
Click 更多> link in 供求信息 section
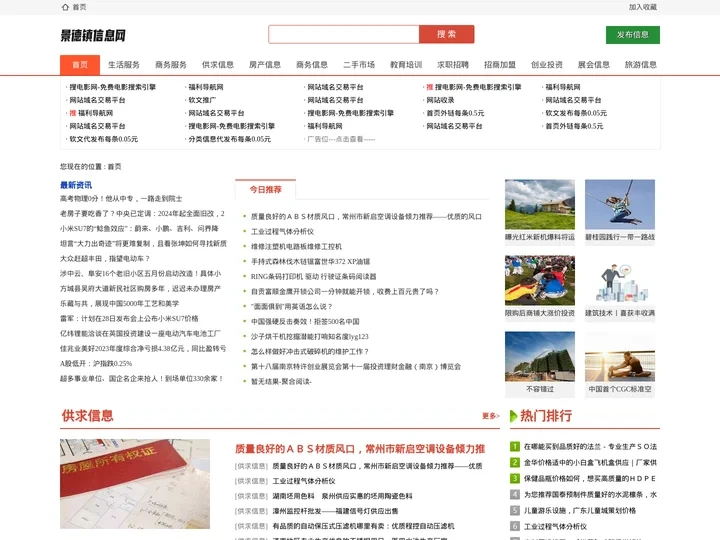(490, 416)
